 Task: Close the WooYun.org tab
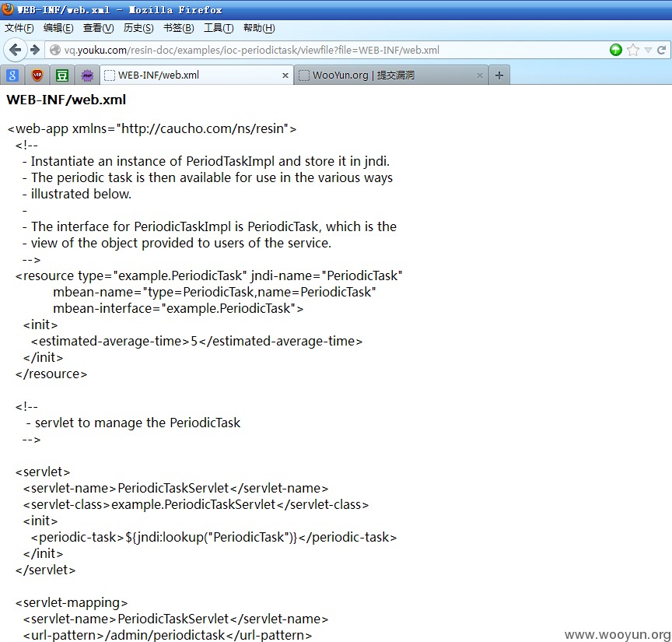(x=480, y=75)
